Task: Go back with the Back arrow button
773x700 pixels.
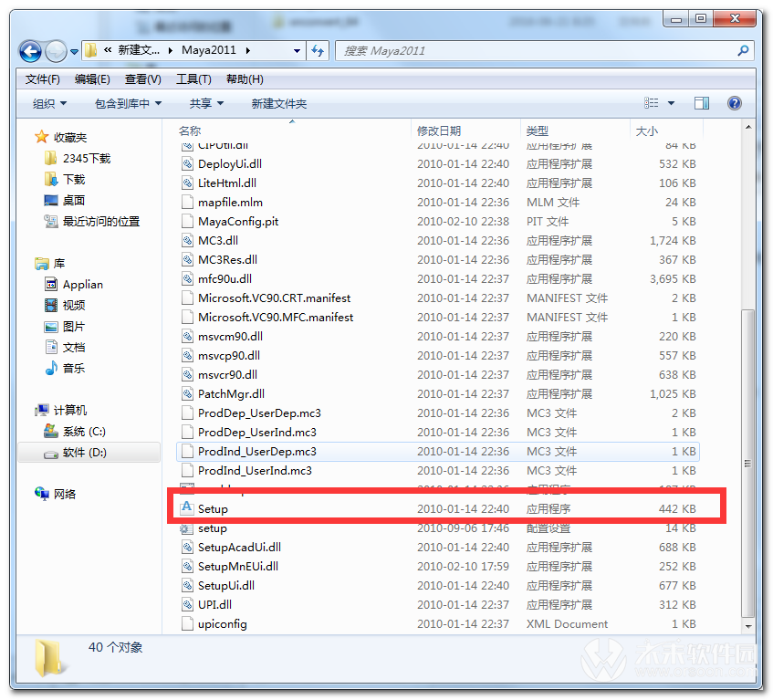Action: tap(30, 51)
